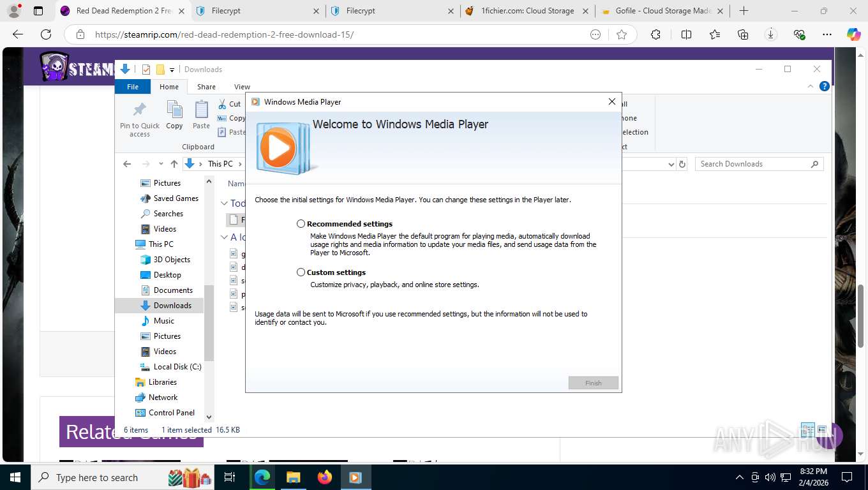Image resolution: width=868 pixels, height=490 pixels.
Task: Collapse the 'A long time ago' file group
Action: tap(224, 237)
